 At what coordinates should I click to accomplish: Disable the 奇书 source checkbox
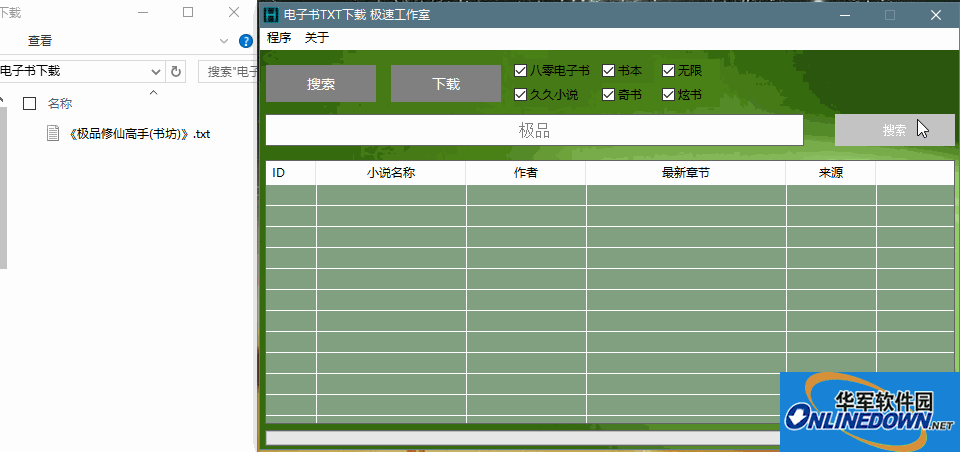click(x=608, y=94)
